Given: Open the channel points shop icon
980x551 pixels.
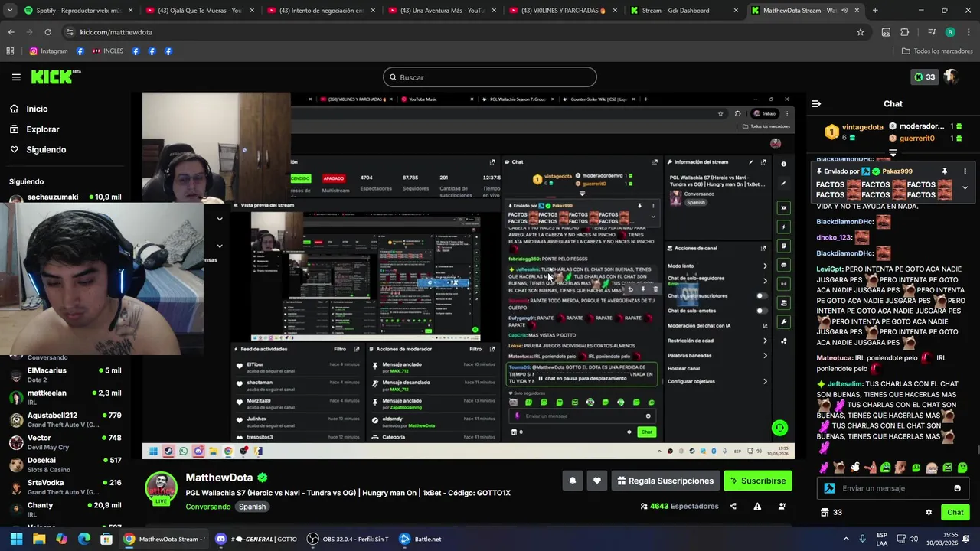Looking at the screenshot, I should [x=825, y=512].
